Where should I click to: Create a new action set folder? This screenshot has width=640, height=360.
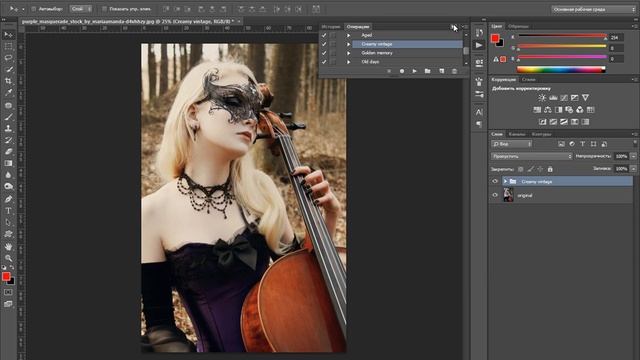pos(427,71)
